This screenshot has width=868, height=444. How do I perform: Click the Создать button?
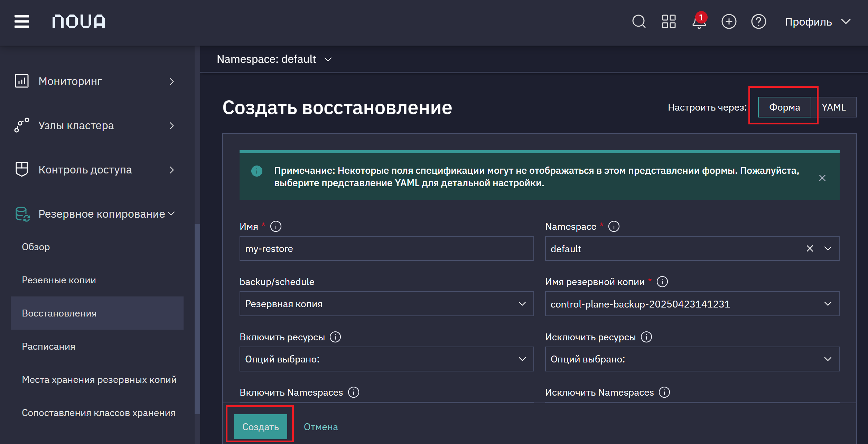pyautogui.click(x=260, y=427)
